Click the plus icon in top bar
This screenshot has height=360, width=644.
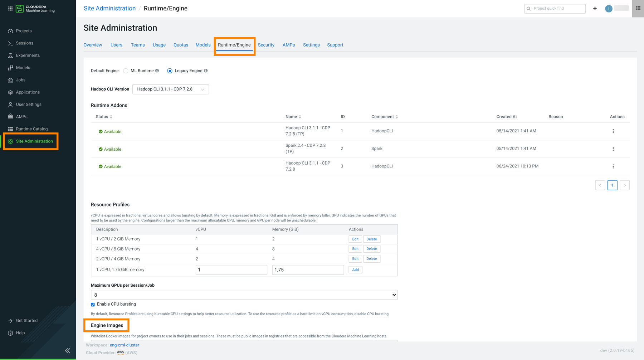(x=595, y=9)
